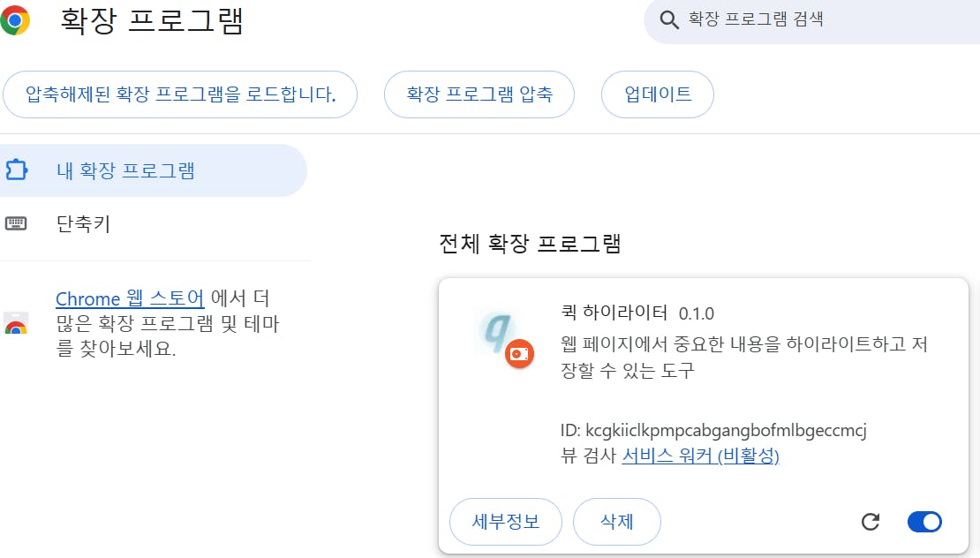The height and width of the screenshot is (558, 980).
Task: Click the Chrome logo in the header
Action: click(15, 20)
